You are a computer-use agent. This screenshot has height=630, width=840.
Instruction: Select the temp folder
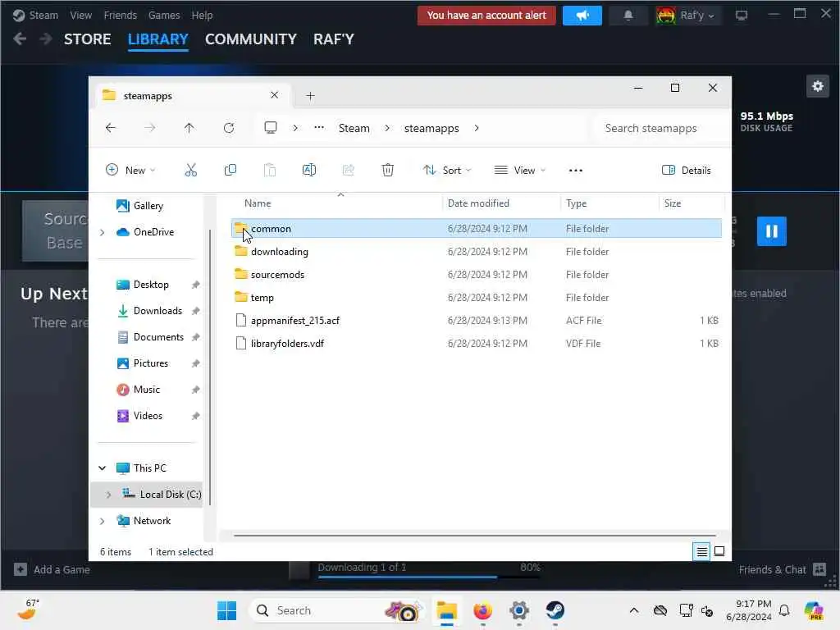(477, 298)
